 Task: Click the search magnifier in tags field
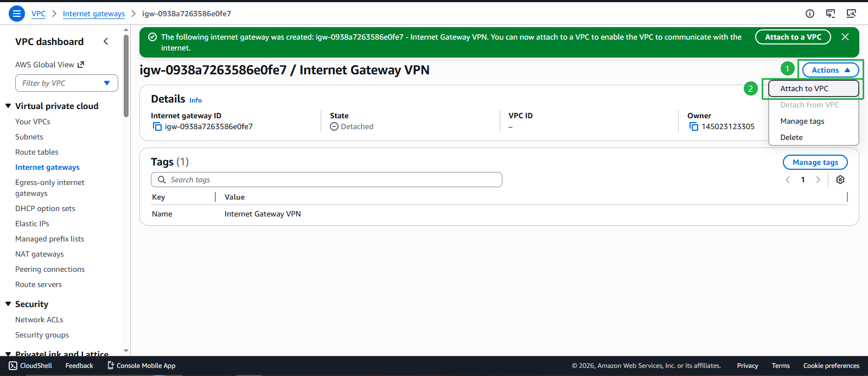point(162,180)
